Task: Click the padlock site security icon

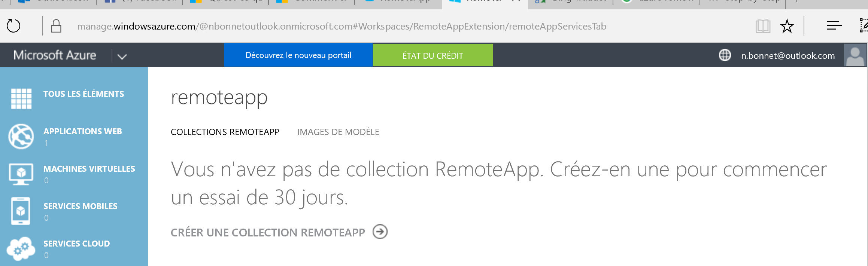Action: tap(56, 26)
